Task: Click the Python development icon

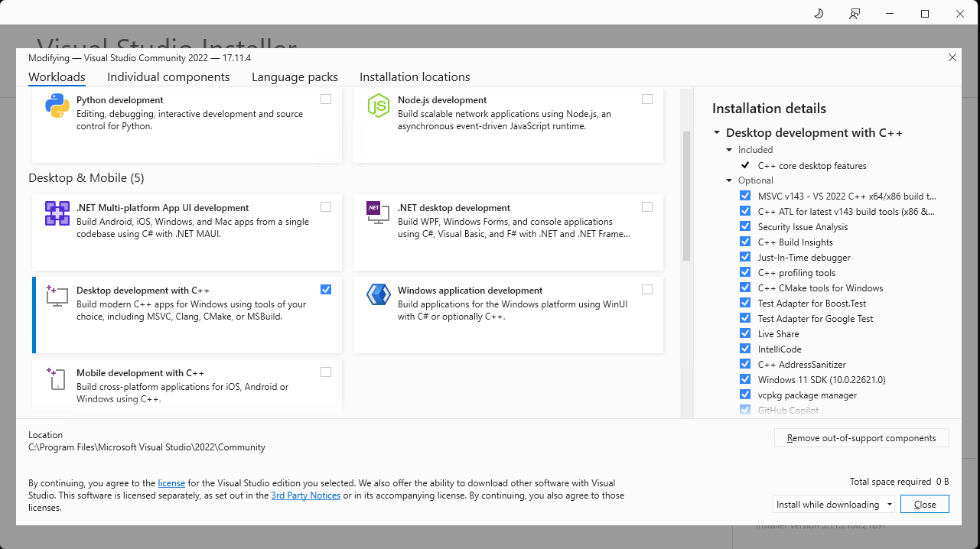Action: click(57, 106)
